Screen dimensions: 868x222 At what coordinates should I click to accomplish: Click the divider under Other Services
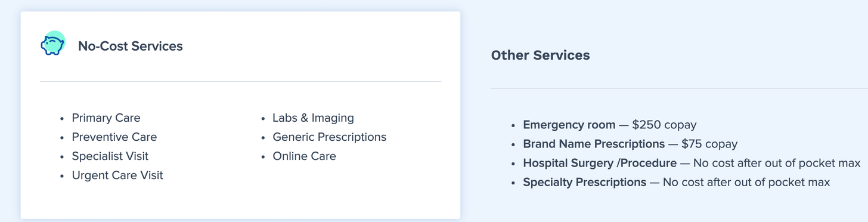pyautogui.click(x=680, y=88)
